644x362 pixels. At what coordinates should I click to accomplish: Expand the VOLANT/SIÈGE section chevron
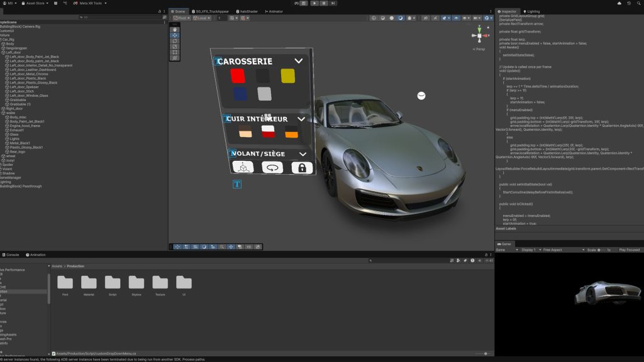point(303,154)
